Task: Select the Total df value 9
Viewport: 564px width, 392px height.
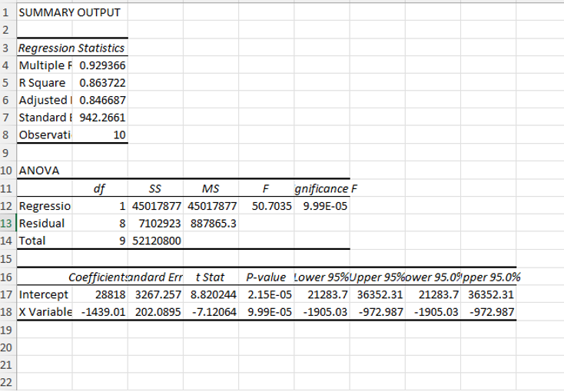Action: pyautogui.click(x=100, y=241)
